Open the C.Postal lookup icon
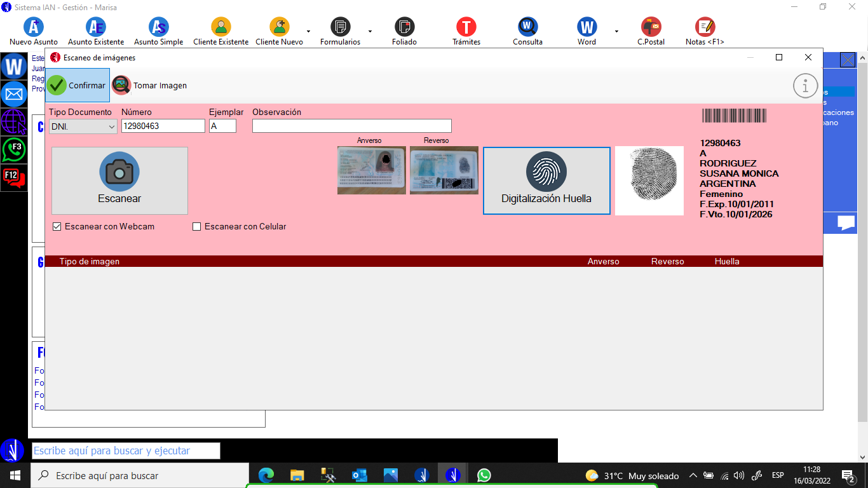868x488 pixels. (651, 27)
